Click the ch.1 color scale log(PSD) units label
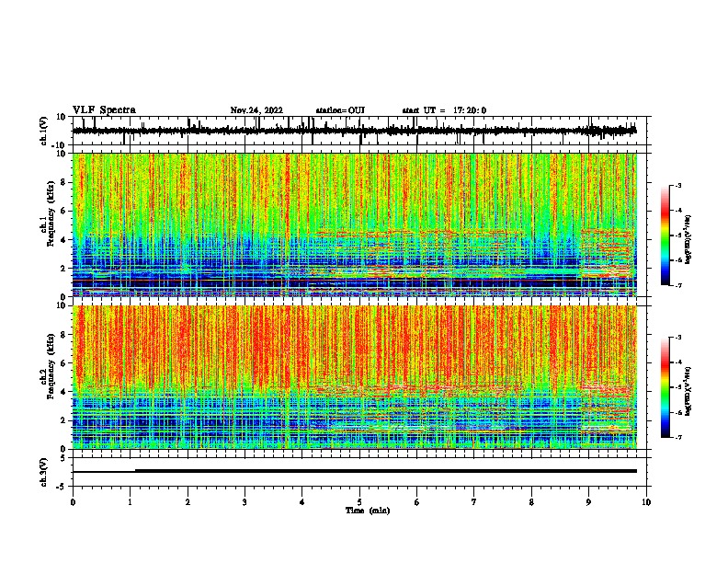The width and height of the screenshot is (728, 563). pyautogui.click(x=688, y=240)
